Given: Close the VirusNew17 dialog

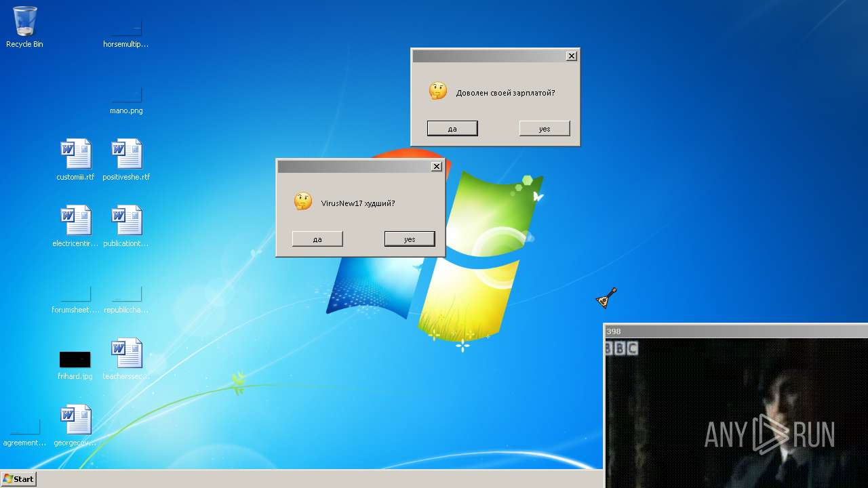Looking at the screenshot, I should (x=437, y=166).
